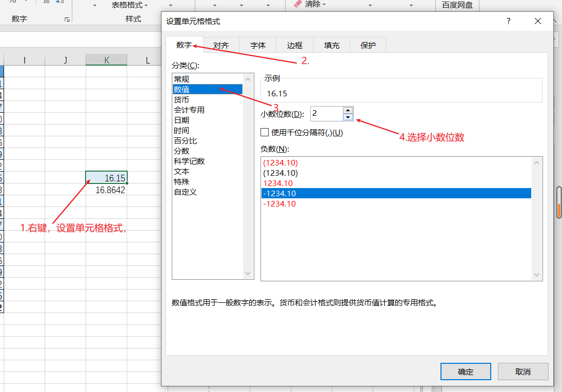Screen dimensions: 562x392
Task: Close the 设置单元格格式 dialog
Action: pos(537,21)
